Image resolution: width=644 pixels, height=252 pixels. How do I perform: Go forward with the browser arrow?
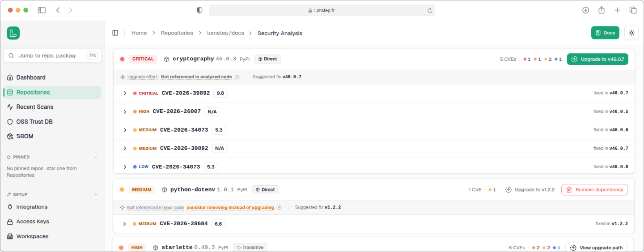70,10
